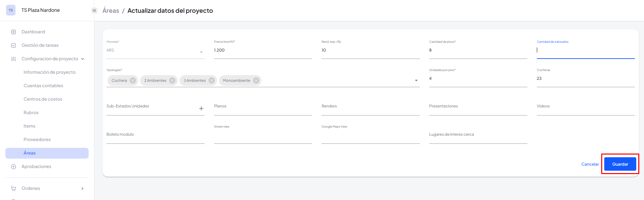Remove the Cochera tipología chip
Screen dimensions: 644x200
pos(133,80)
